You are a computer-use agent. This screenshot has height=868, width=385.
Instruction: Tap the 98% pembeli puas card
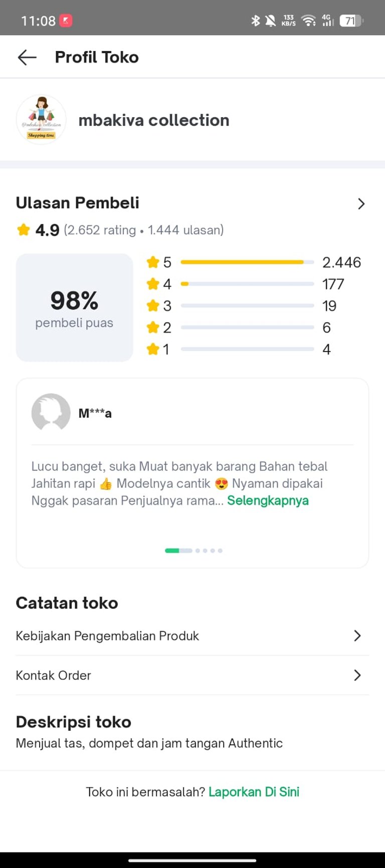74,308
